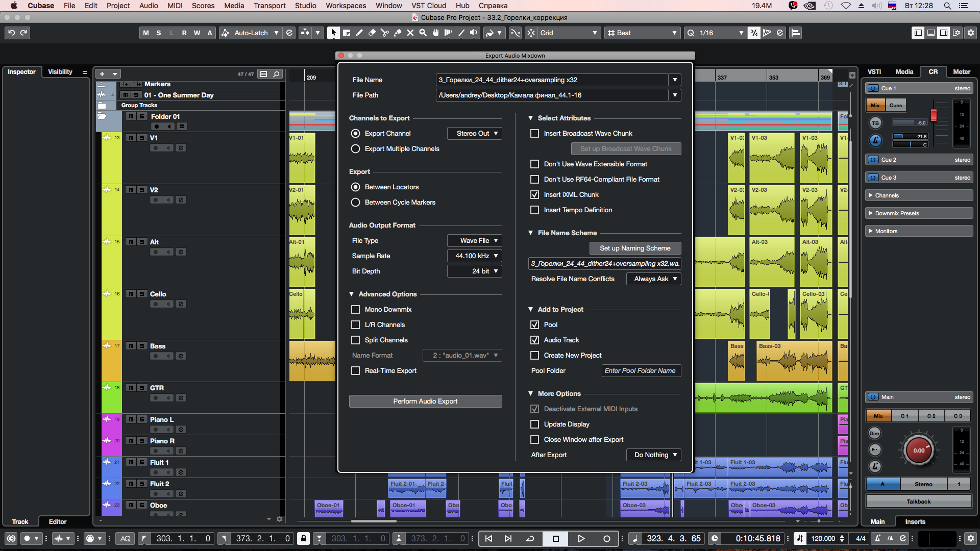Uncheck the Audio Track checkbox
Viewport: 980px width, 551px height.
(534, 340)
